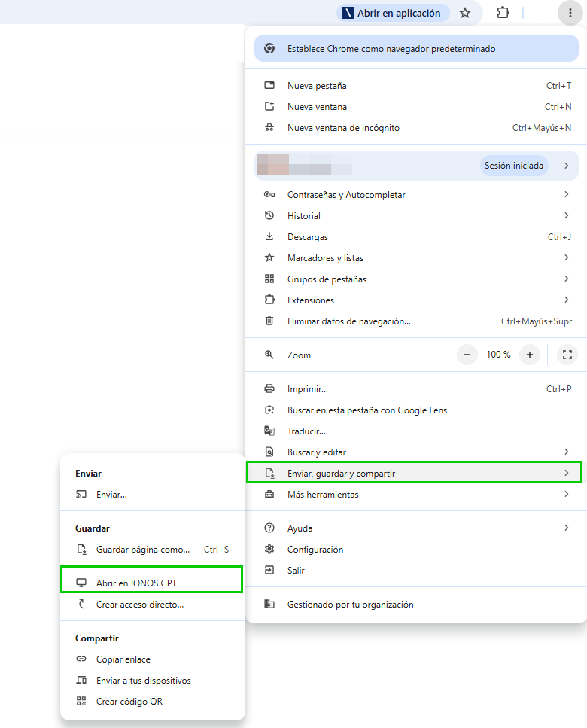
Task: Expand the Historial submenu arrow
Action: pyautogui.click(x=567, y=215)
